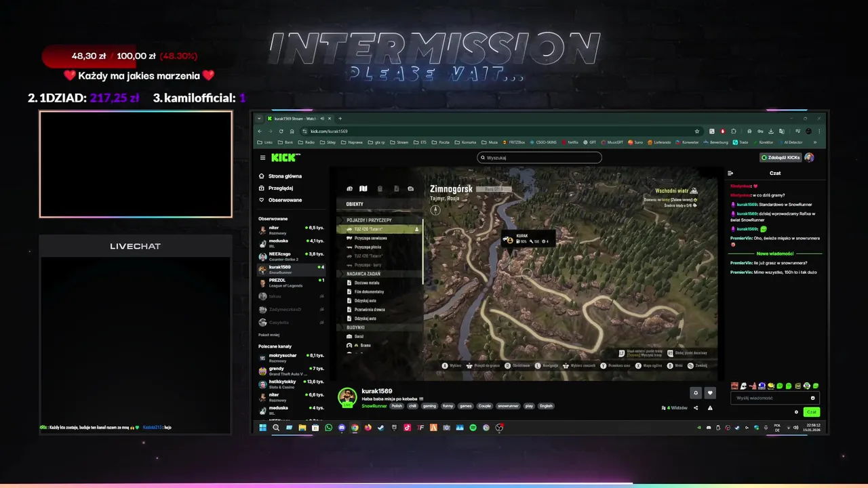Open Windows Start button in taskbar
The image size is (868, 488).
click(262, 428)
